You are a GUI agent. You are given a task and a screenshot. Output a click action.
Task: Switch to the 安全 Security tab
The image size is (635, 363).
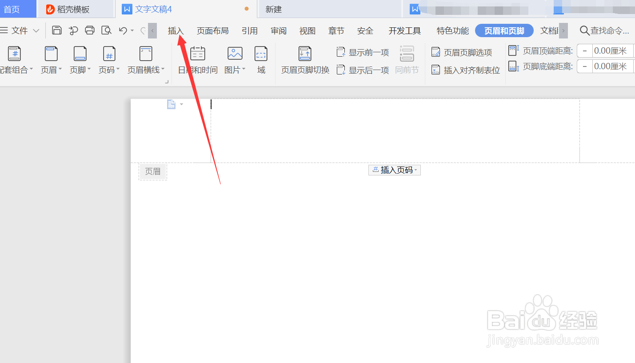365,31
